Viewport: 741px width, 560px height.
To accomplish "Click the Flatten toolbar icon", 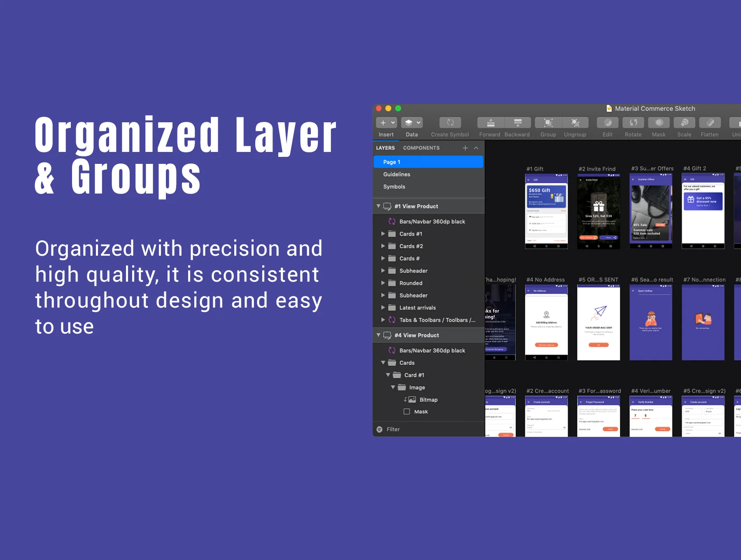I will click(x=710, y=123).
